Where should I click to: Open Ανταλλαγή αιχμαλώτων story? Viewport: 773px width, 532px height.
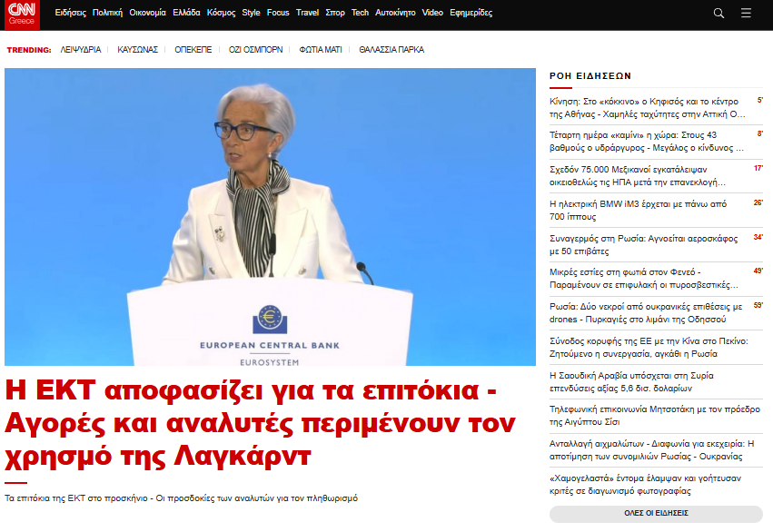click(x=651, y=449)
